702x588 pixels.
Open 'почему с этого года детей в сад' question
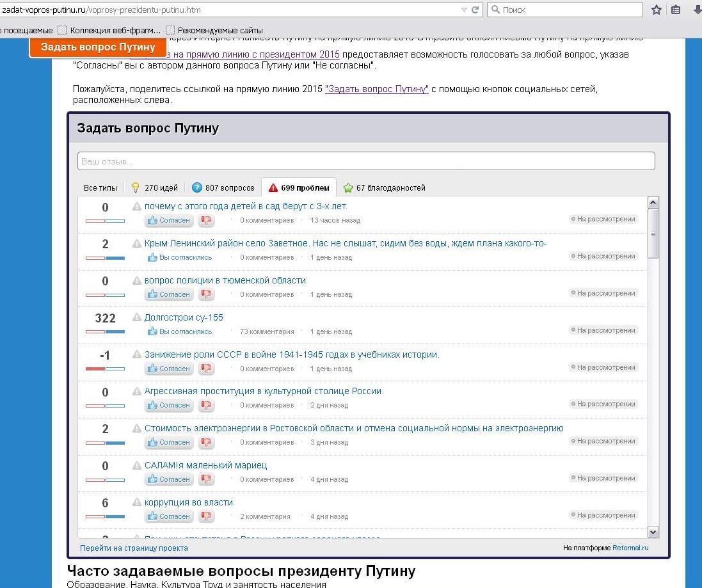pos(246,206)
